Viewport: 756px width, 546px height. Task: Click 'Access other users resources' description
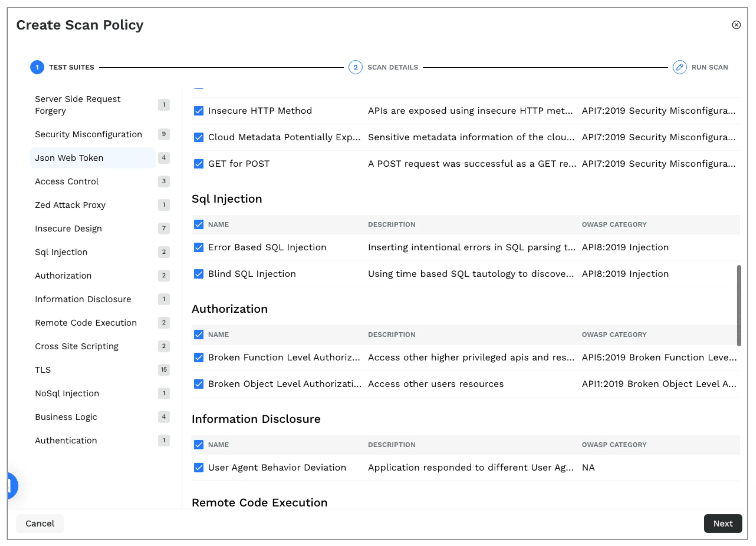pos(436,384)
